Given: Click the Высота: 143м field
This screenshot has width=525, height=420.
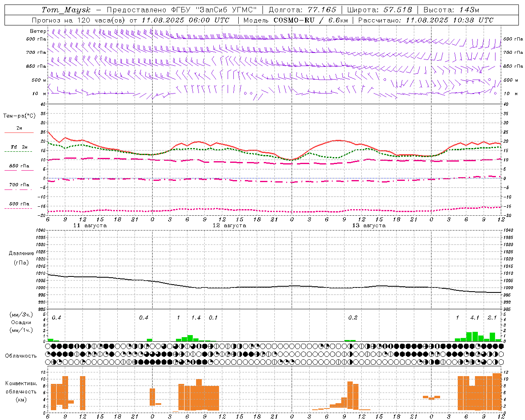Looking at the screenshot, I should pyautogui.click(x=451, y=10).
